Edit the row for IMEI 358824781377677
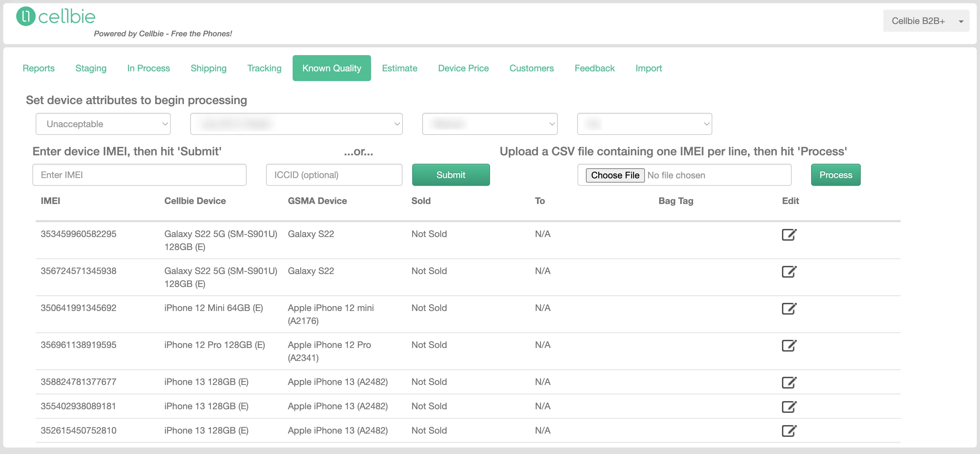This screenshot has width=980, height=454. coord(789,382)
